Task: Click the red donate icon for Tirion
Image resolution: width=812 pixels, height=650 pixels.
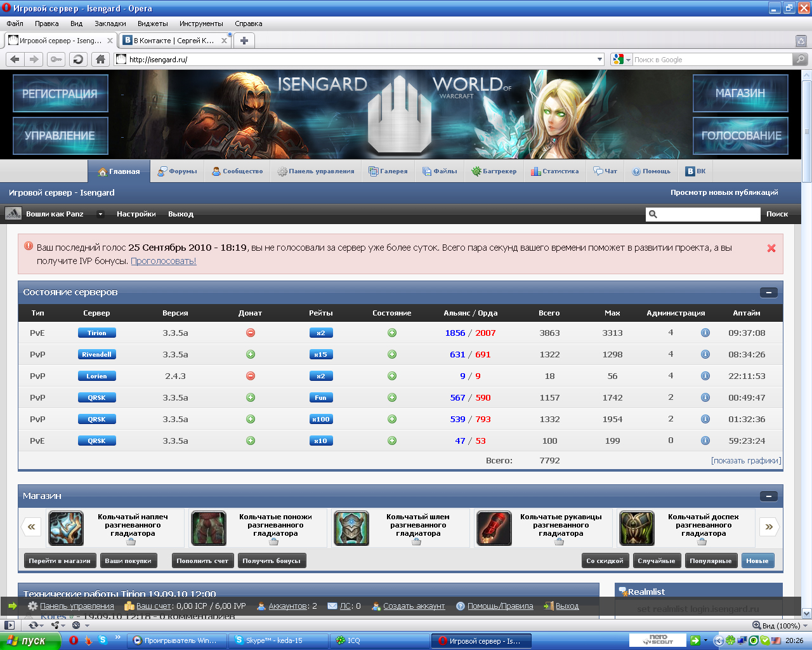Action: click(251, 333)
